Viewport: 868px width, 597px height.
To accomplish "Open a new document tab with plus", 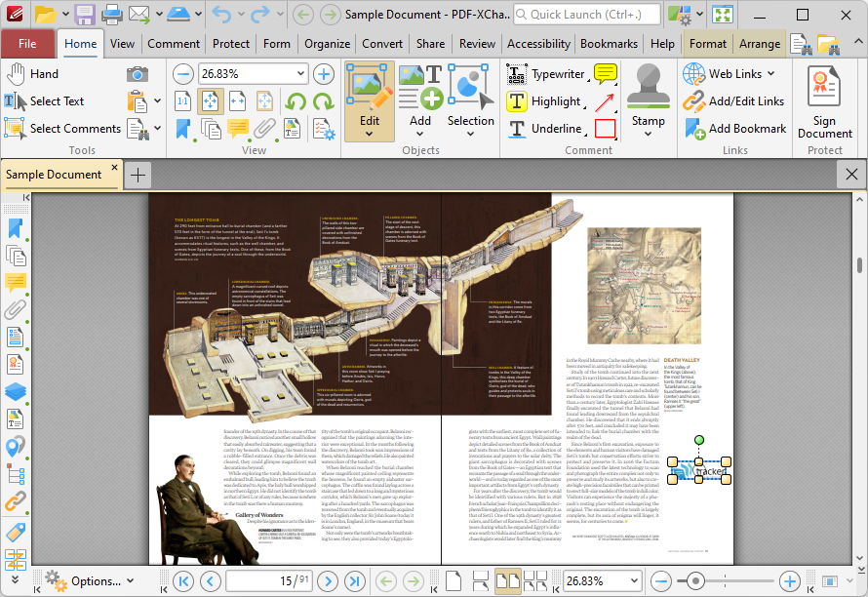I will click(x=138, y=176).
